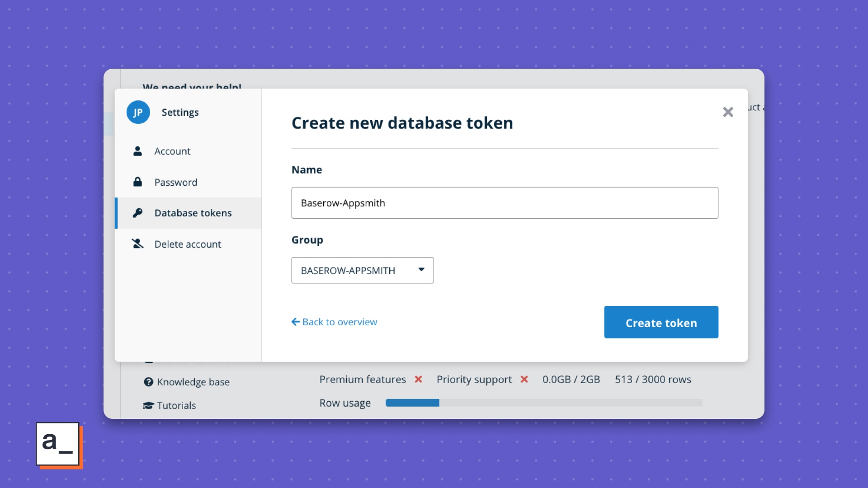Click the Tutorials graduation cap icon
This screenshot has width=868, height=488.
pos(148,405)
